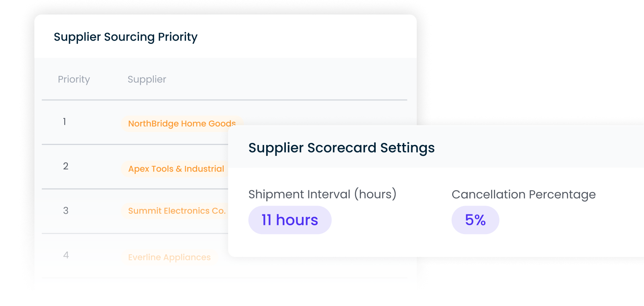Click the Supplier Sourcing Priority card title
The height and width of the screenshot is (306, 644).
click(126, 37)
